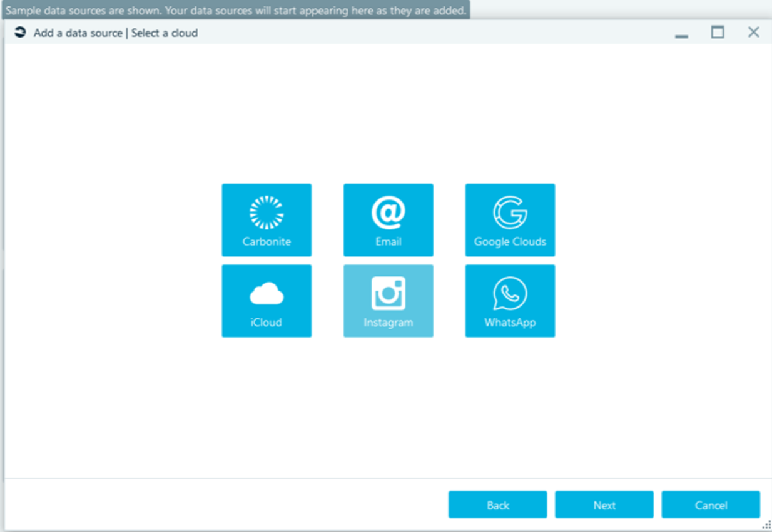Image resolution: width=772 pixels, height=532 pixels.
Task: Close the Add a data source dialog
Action: 753,33
